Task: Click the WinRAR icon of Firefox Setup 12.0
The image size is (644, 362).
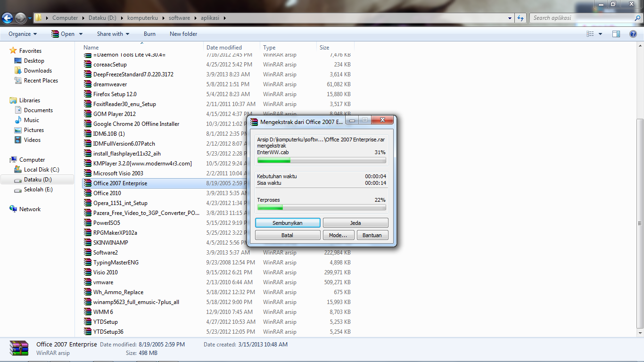Action: [x=87, y=94]
